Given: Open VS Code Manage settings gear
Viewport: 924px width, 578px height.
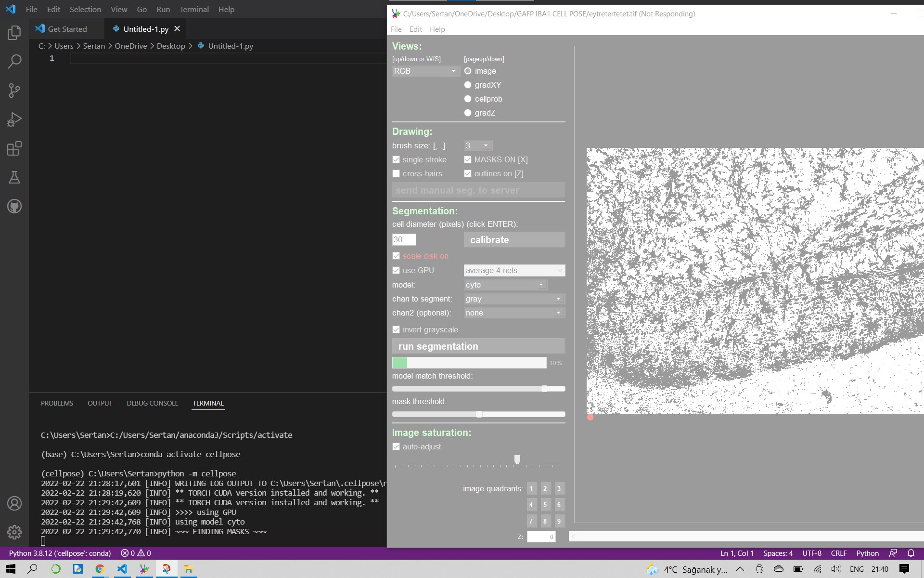Looking at the screenshot, I should click(x=14, y=532).
